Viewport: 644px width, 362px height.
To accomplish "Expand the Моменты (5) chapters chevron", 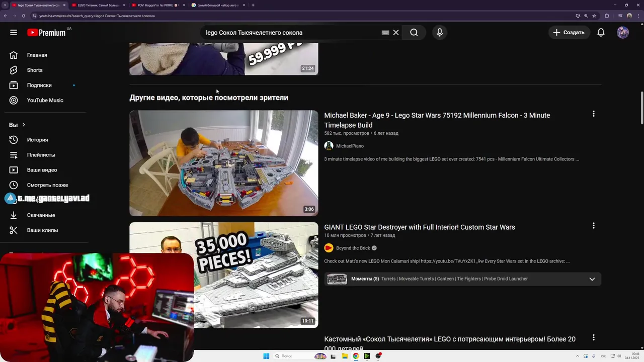I will pos(592,279).
